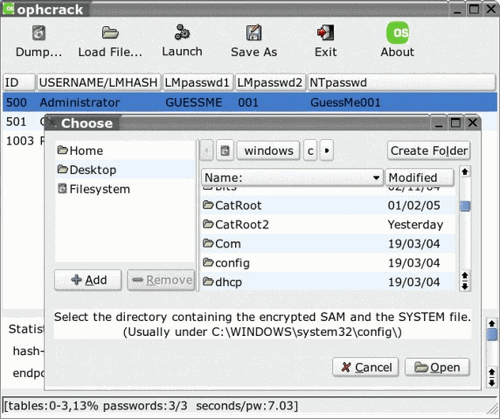Click the filesystem root path icon button

(x=225, y=151)
